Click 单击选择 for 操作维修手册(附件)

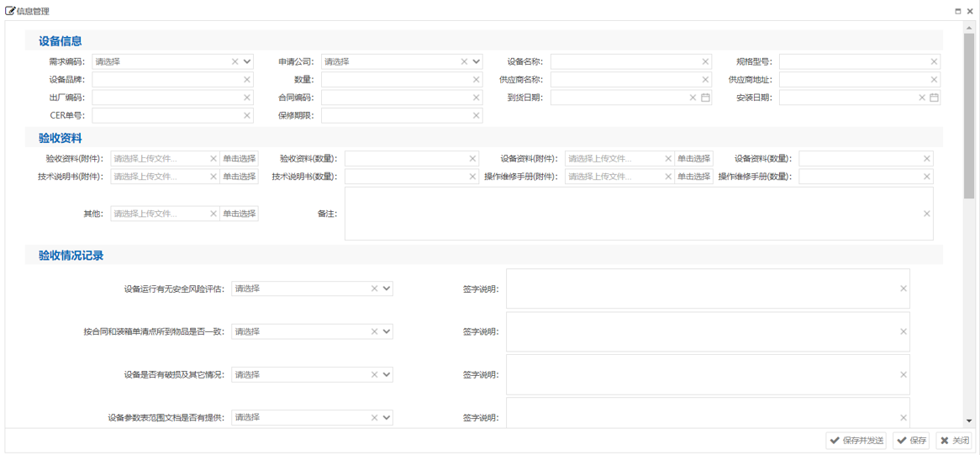pyautogui.click(x=694, y=177)
